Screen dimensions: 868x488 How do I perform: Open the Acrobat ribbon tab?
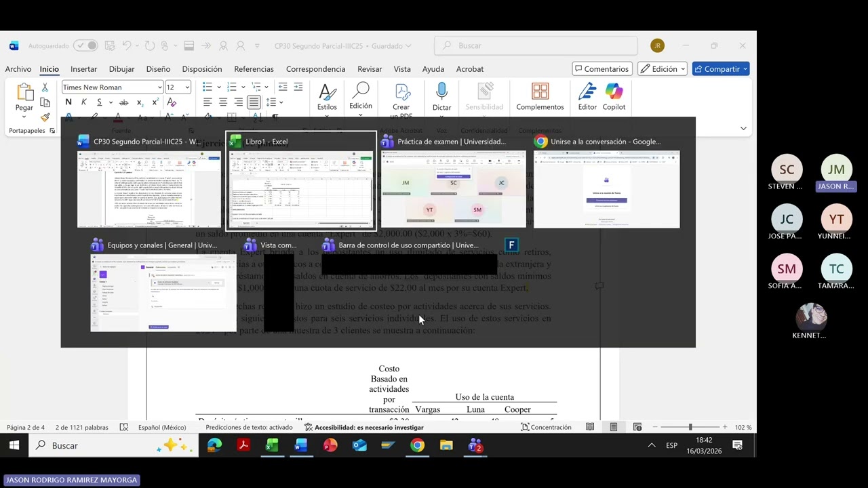pyautogui.click(x=470, y=68)
